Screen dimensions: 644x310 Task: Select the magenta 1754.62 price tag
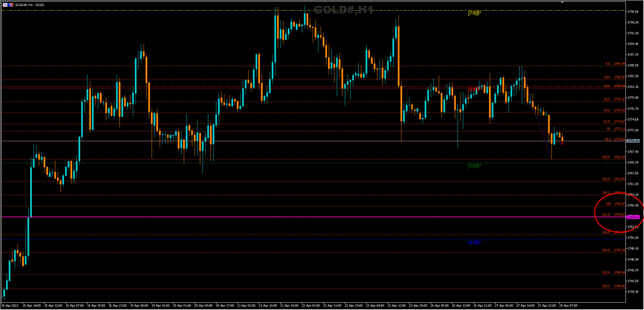633,217
